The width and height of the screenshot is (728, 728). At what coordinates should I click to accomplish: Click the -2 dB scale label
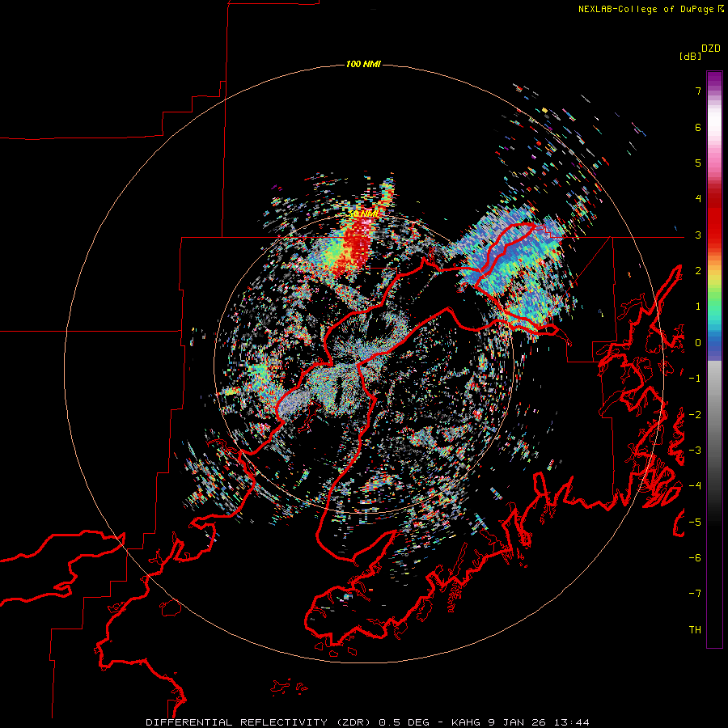tap(695, 415)
